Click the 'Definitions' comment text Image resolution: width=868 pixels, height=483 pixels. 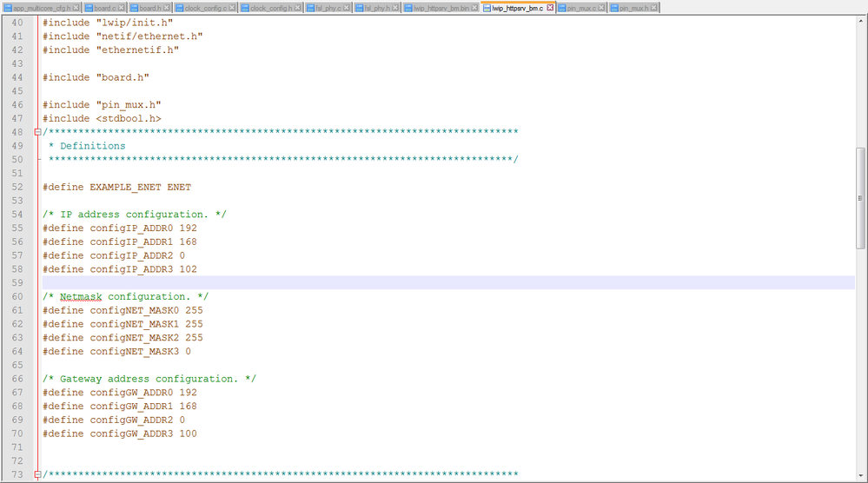[93, 146]
